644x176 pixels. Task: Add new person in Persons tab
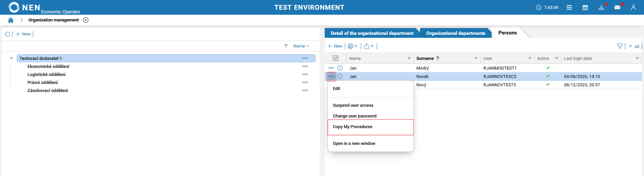335,46
